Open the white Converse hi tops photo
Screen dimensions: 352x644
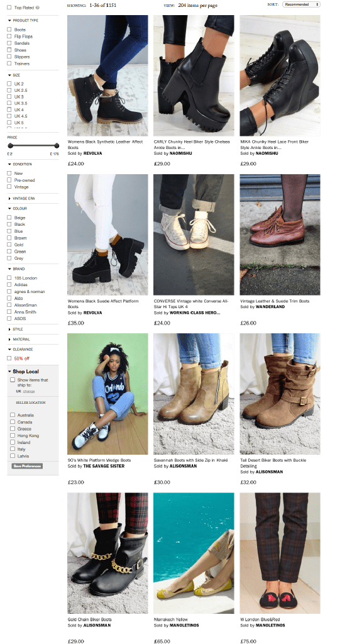tap(194, 235)
